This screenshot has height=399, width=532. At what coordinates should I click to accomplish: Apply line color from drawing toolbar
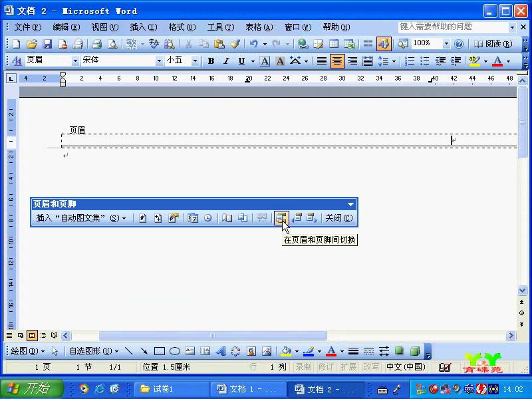(x=309, y=351)
